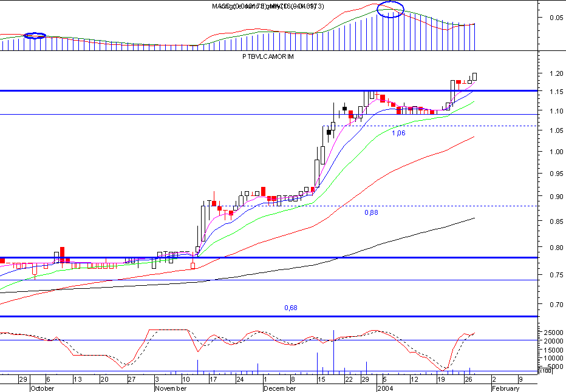The height and width of the screenshot is (392, 566).
Task: Click the November 24 date label
Action: pyautogui.click(x=240, y=379)
